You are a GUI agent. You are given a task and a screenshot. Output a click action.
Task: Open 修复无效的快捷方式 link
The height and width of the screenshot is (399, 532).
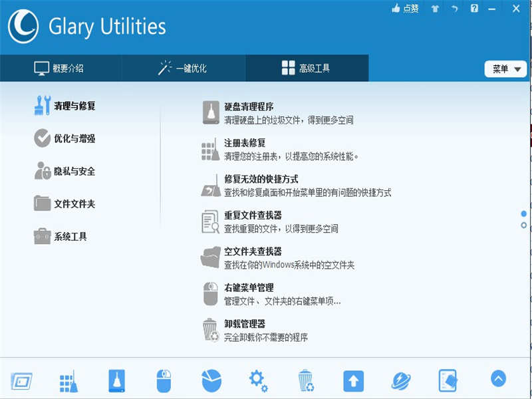click(x=261, y=179)
